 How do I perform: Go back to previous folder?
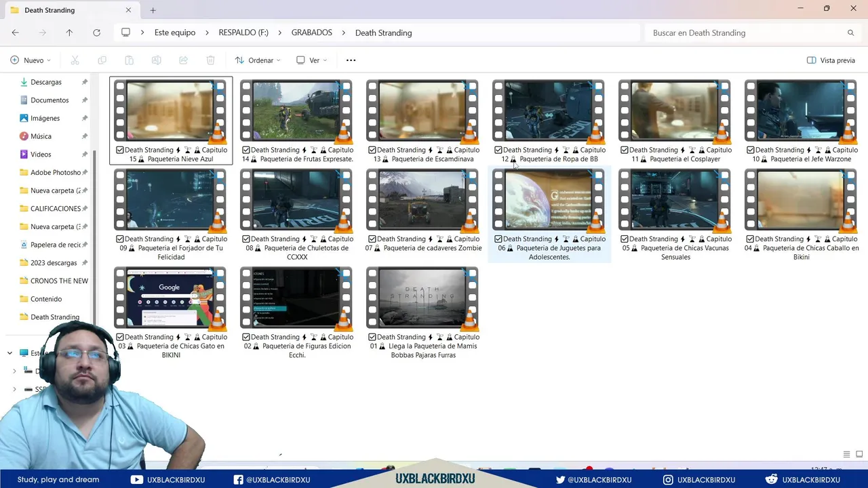click(x=15, y=33)
